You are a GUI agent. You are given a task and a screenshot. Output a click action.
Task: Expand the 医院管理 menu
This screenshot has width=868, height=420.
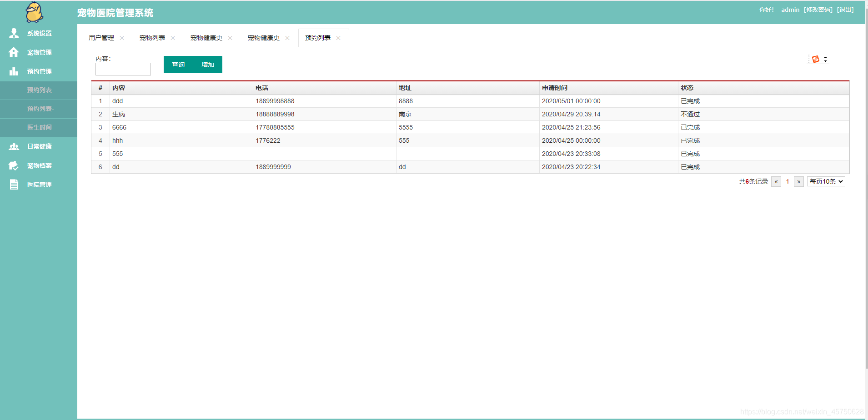coord(39,185)
